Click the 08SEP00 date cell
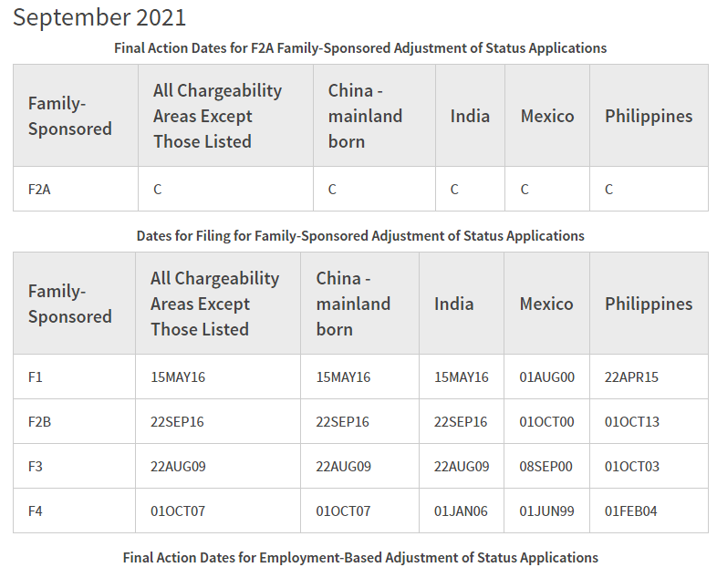This screenshot has height=588, width=717. click(x=546, y=467)
